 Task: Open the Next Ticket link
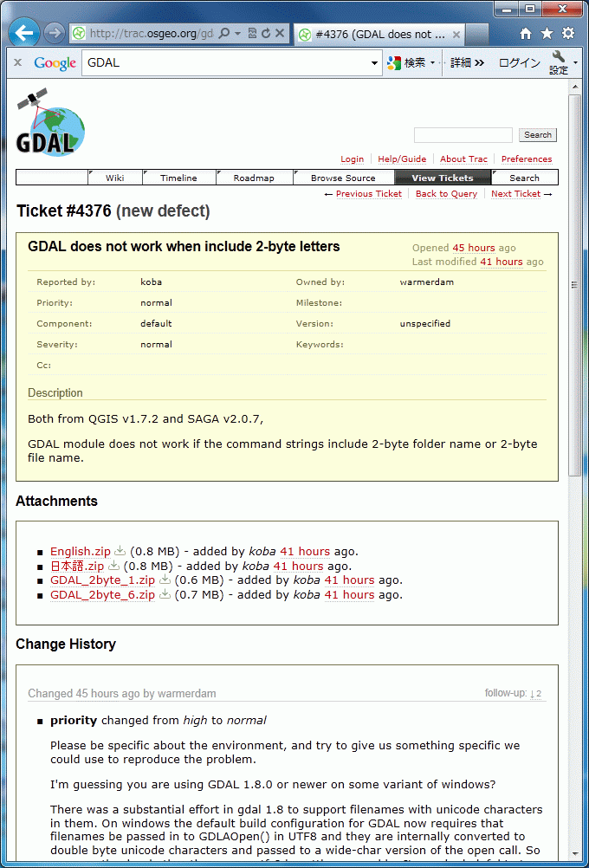(515, 194)
